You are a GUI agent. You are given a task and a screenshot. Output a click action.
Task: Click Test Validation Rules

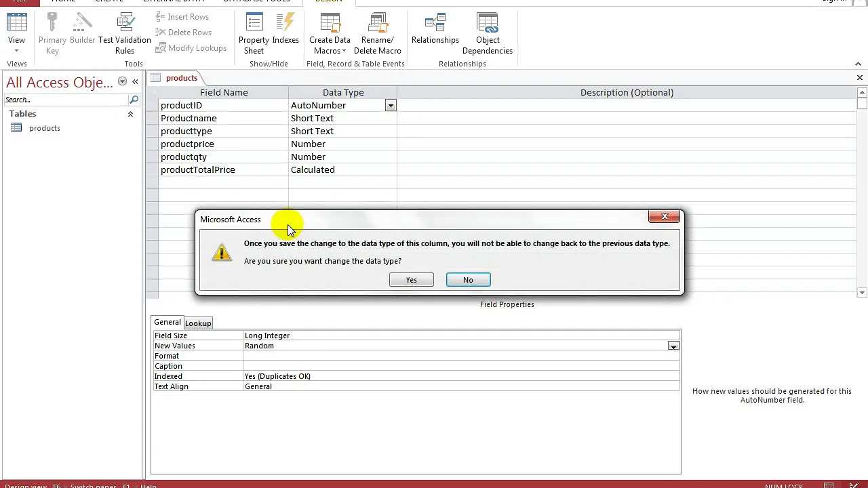[125, 34]
